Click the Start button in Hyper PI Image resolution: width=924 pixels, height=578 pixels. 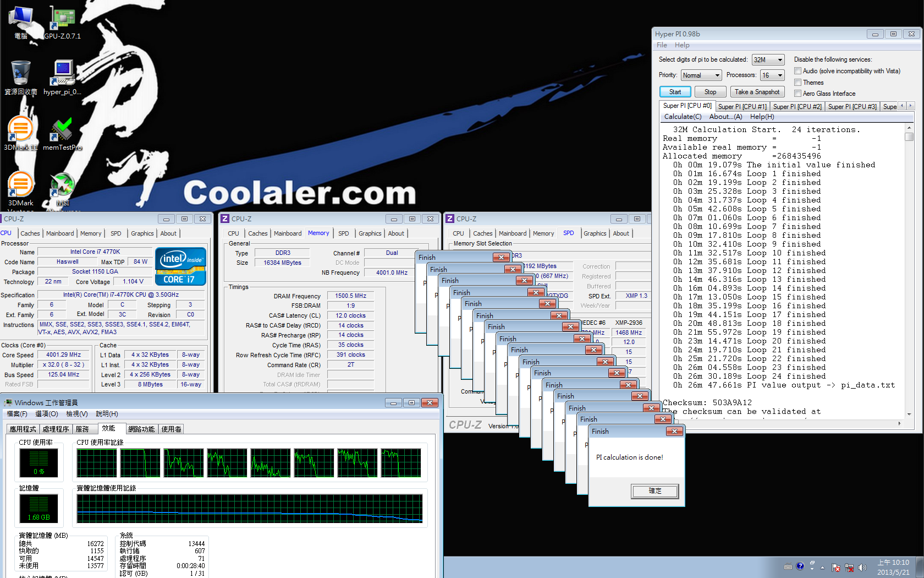point(675,92)
